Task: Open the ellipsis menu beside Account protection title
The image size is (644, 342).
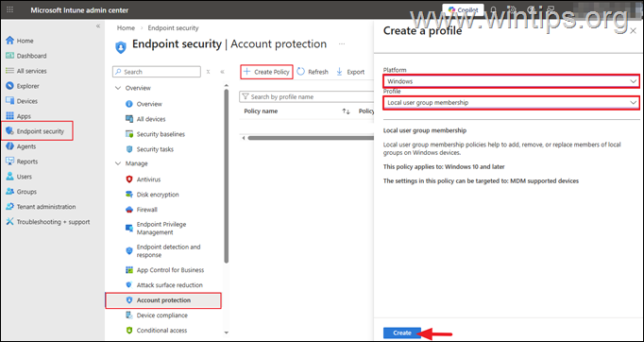Action: coord(342,44)
